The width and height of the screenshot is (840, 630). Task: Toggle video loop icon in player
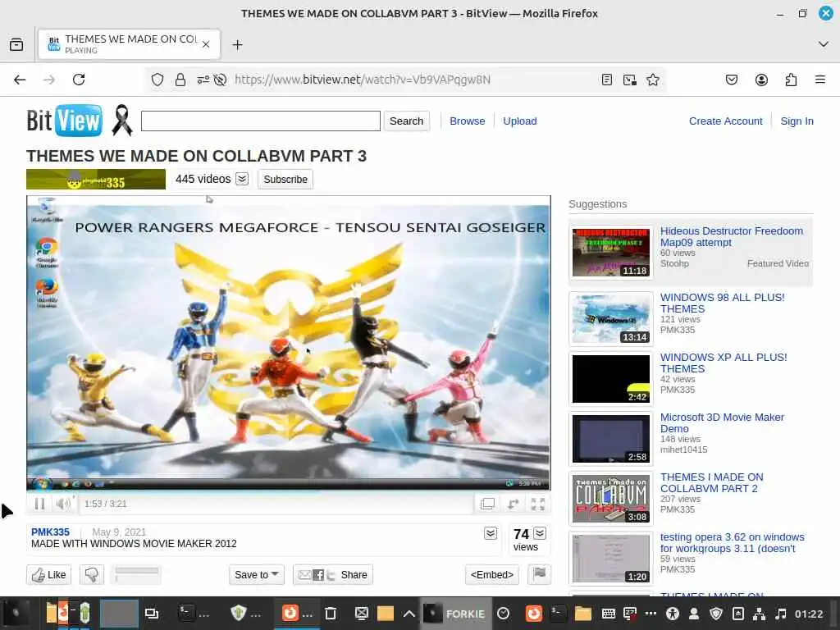513,504
